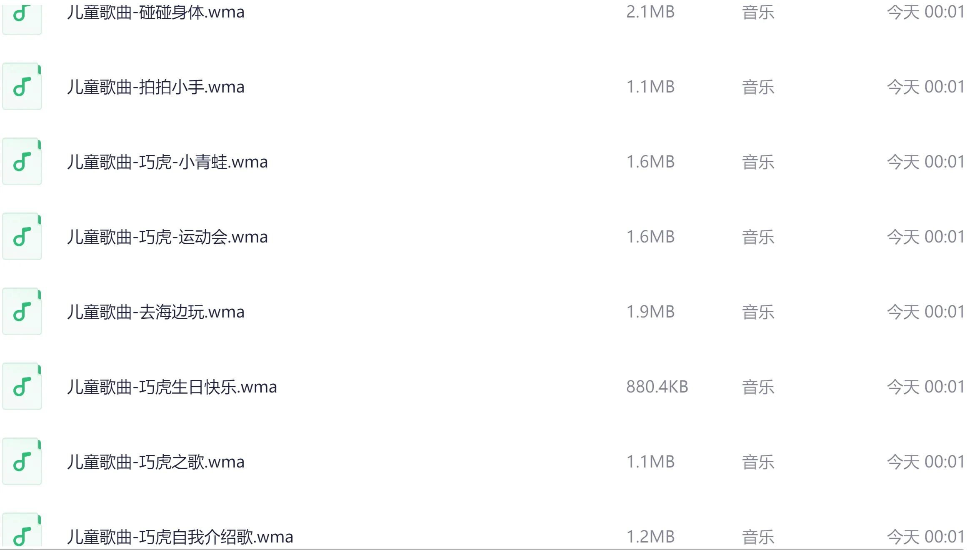The height and width of the screenshot is (550, 980).
Task: Click the 音乐 type label for 巧虎之歌.wma
Action: point(758,462)
